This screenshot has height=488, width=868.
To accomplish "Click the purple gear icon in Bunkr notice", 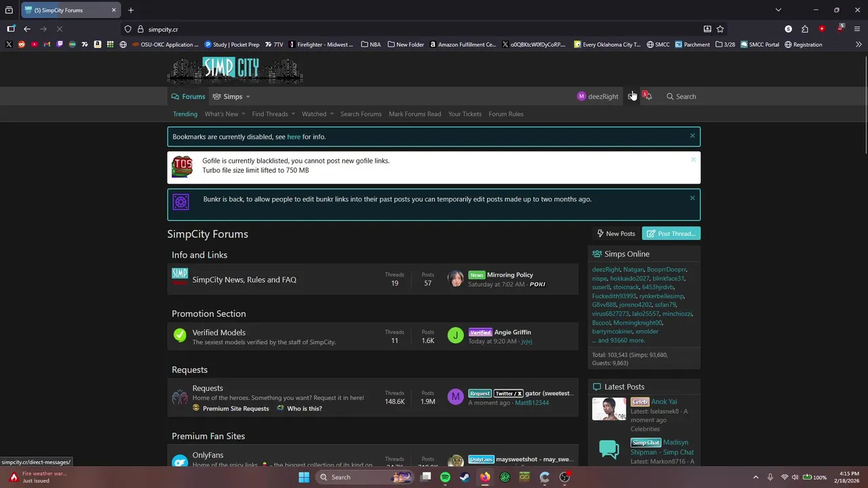I will (181, 202).
